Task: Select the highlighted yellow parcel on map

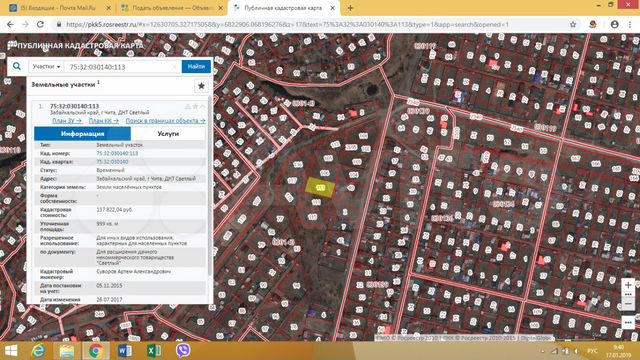Action: pos(320,188)
